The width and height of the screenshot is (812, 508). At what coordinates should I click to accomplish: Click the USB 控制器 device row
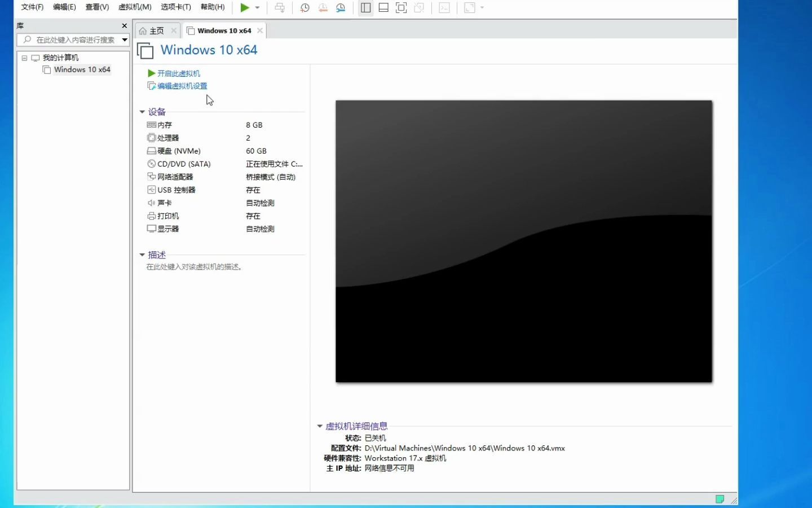click(x=225, y=190)
